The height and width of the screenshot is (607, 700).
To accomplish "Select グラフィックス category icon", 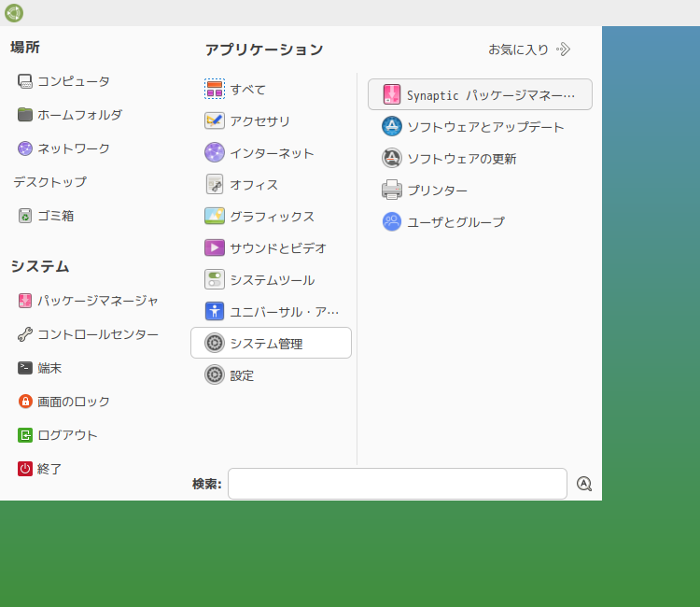I will (215, 216).
